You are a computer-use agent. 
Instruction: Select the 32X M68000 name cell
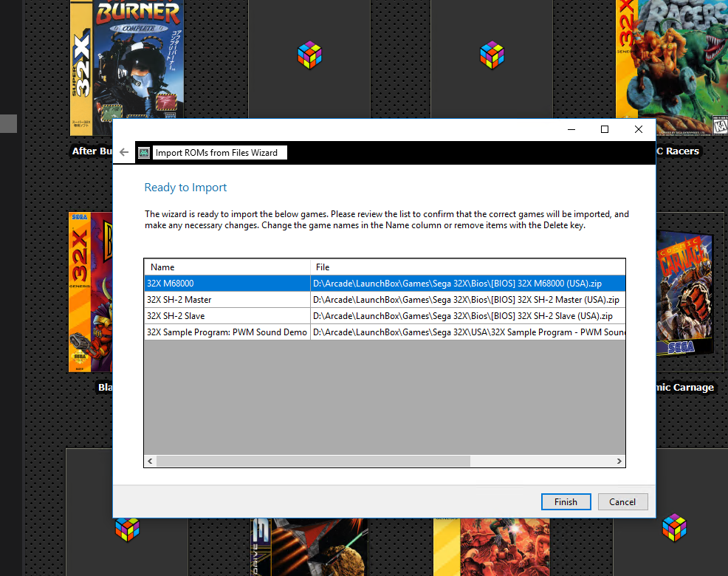click(x=227, y=284)
